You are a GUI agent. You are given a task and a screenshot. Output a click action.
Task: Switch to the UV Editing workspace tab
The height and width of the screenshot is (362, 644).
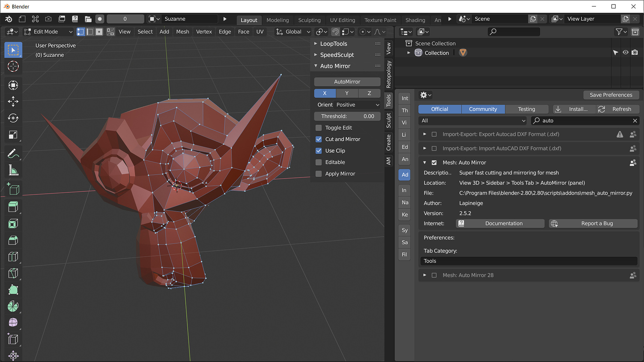tap(342, 20)
